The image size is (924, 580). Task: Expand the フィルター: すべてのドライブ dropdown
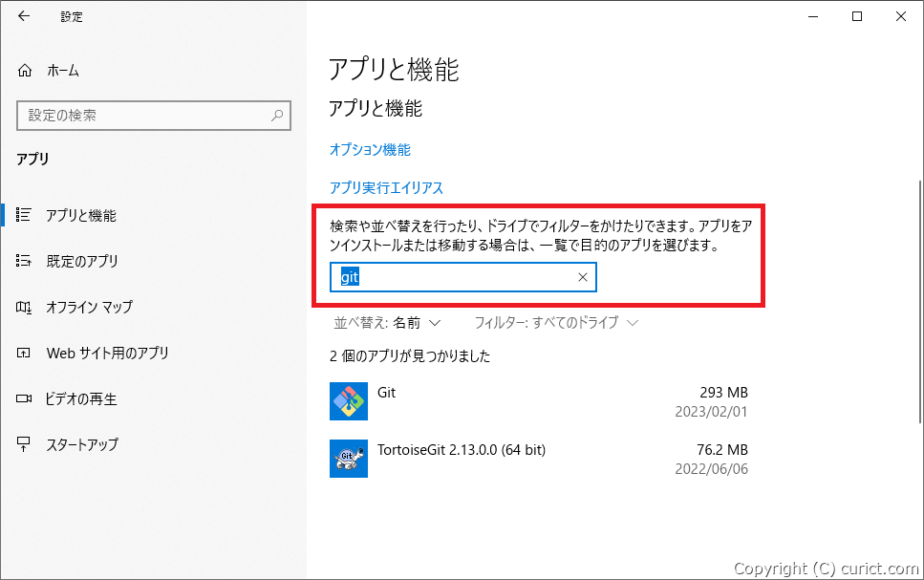556,322
